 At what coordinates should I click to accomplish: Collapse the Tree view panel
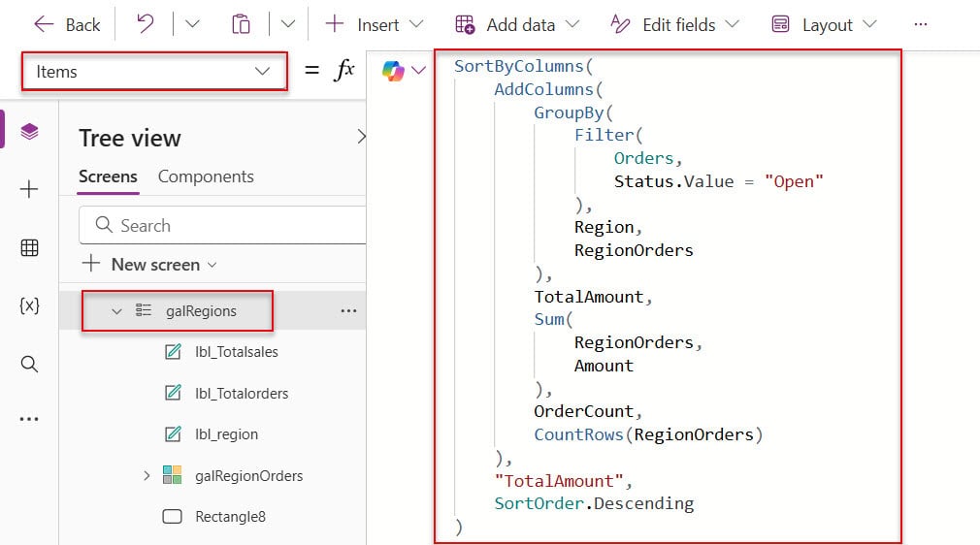pyautogui.click(x=361, y=136)
